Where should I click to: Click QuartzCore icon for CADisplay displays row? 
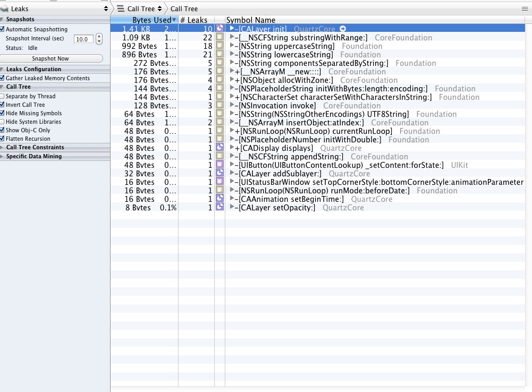220,147
